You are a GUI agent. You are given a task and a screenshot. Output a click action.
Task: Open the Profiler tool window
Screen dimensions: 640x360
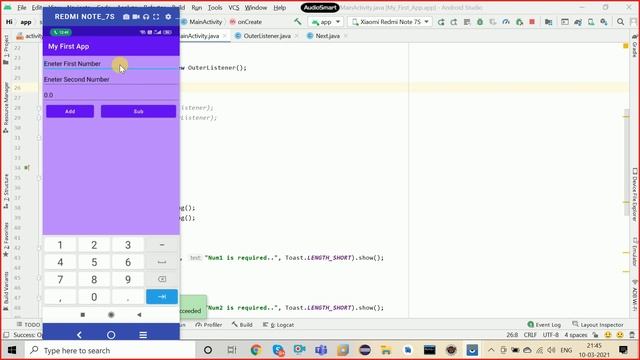pos(209,325)
